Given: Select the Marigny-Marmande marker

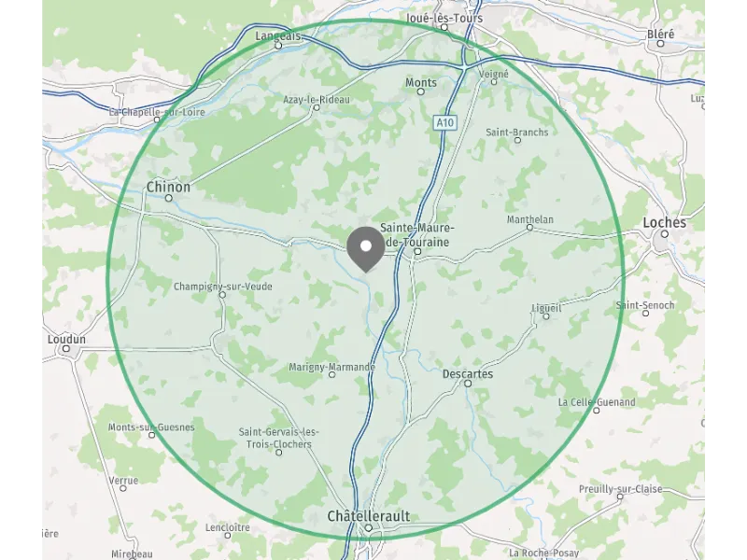Looking at the screenshot, I should point(332,375).
